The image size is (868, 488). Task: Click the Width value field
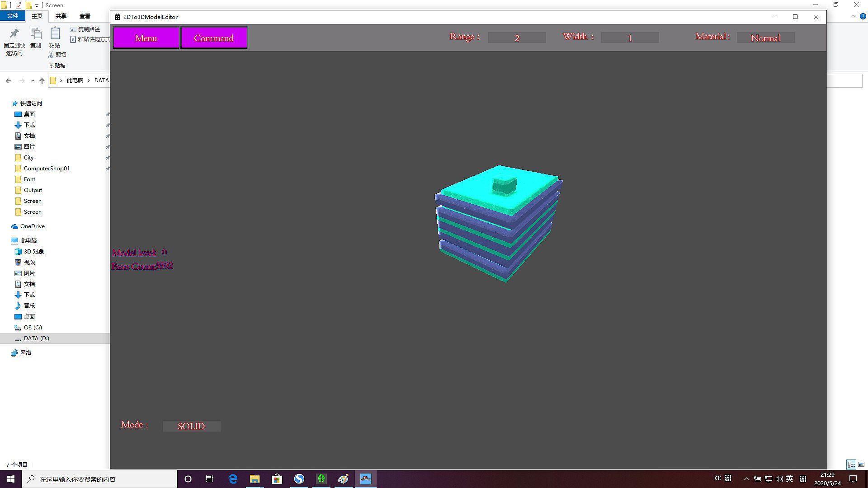pos(630,38)
